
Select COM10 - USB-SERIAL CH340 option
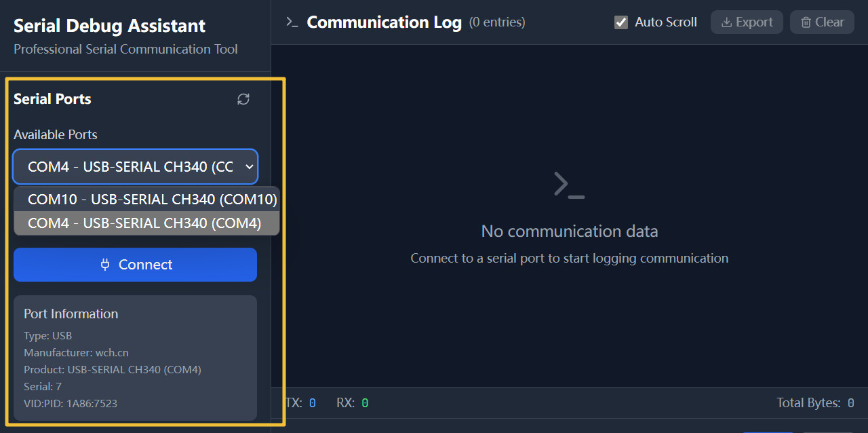(152, 200)
